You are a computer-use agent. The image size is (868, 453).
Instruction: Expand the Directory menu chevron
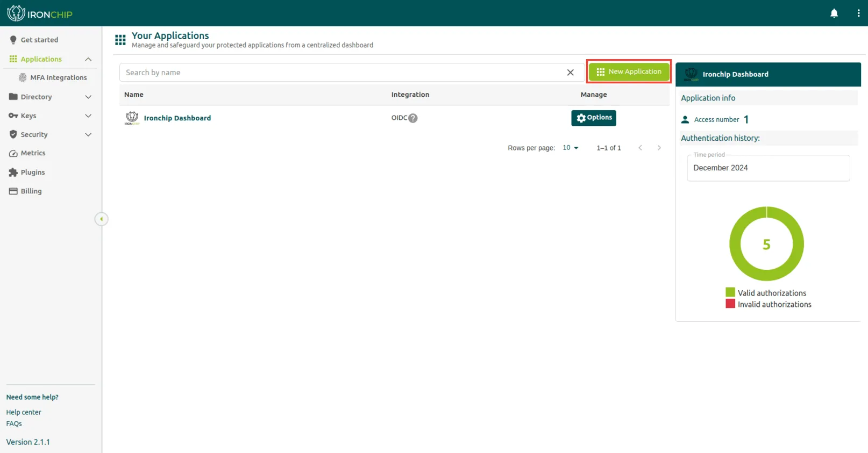[x=88, y=97]
